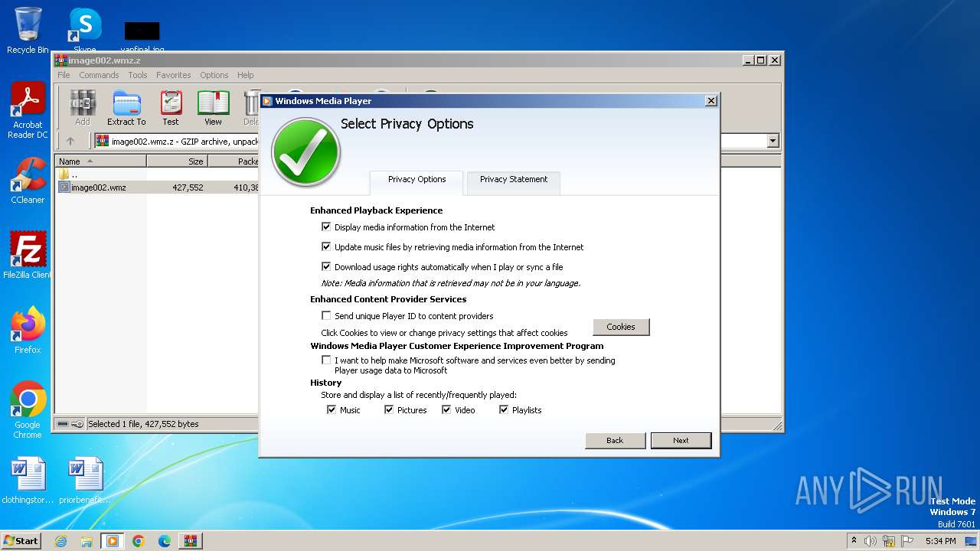The width and height of the screenshot is (980, 551).
Task: Click the volume speaker tray icon
Action: [871, 541]
